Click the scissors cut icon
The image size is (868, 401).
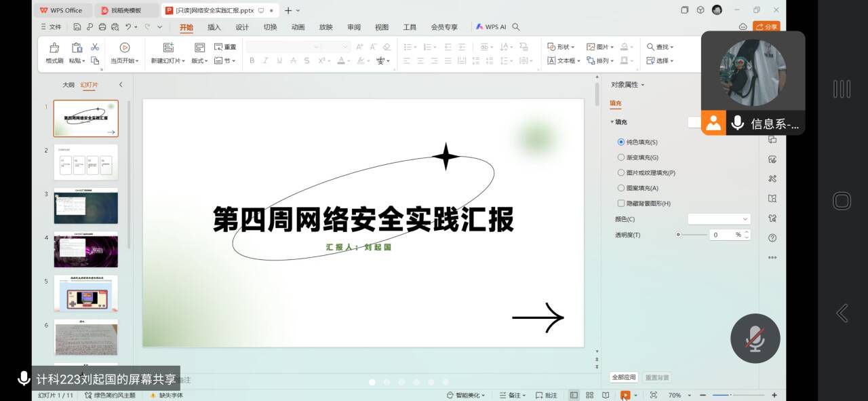[x=95, y=47]
